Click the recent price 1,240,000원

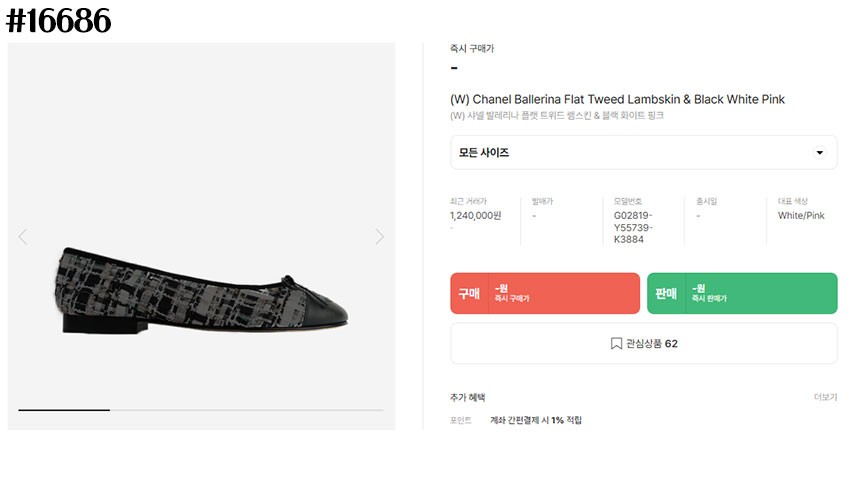[476, 215]
